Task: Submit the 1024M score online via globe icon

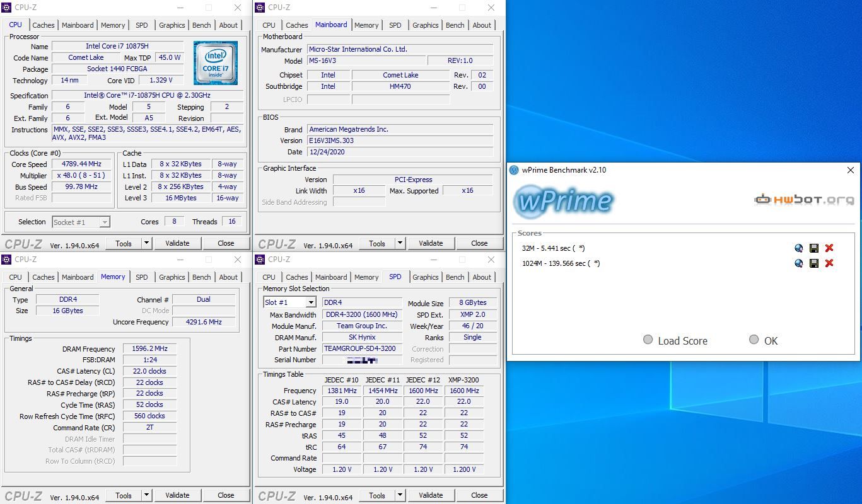Action: [799, 263]
